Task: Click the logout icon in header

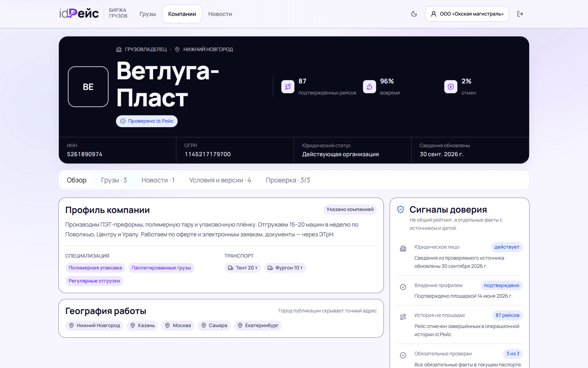Action: pos(520,14)
